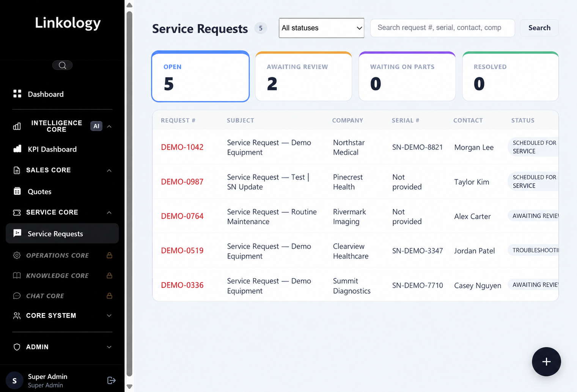Open KPI Dashboard in the sidebar
The image size is (577, 392).
pyautogui.click(x=62, y=149)
